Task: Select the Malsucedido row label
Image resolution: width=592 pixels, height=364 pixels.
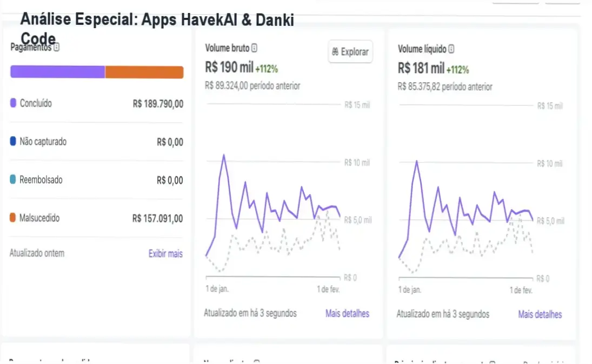Action: (39, 218)
